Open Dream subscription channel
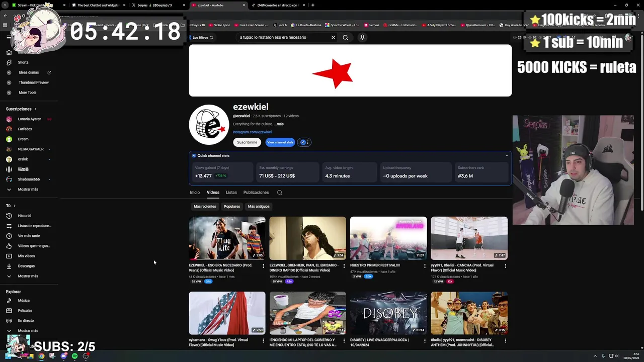This screenshot has height=362, width=644. pos(23,139)
